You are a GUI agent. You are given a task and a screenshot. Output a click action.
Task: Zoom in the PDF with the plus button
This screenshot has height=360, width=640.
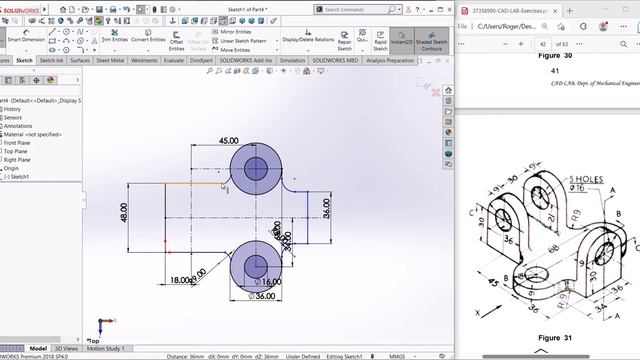tap(521, 44)
